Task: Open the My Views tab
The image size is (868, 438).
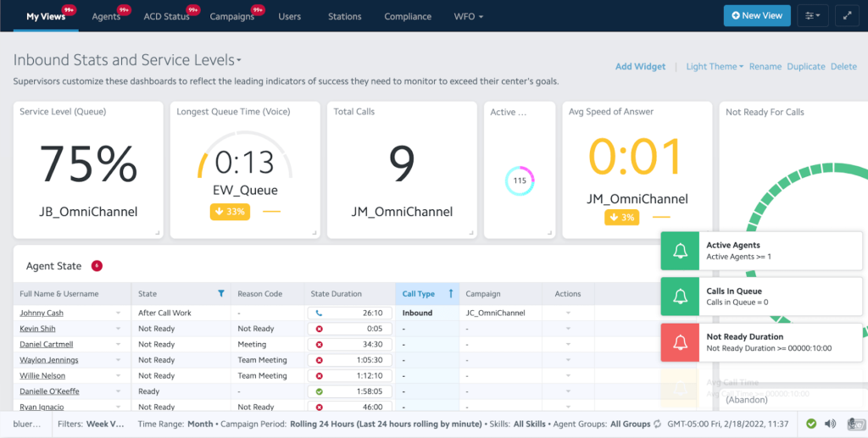Action: point(46,17)
